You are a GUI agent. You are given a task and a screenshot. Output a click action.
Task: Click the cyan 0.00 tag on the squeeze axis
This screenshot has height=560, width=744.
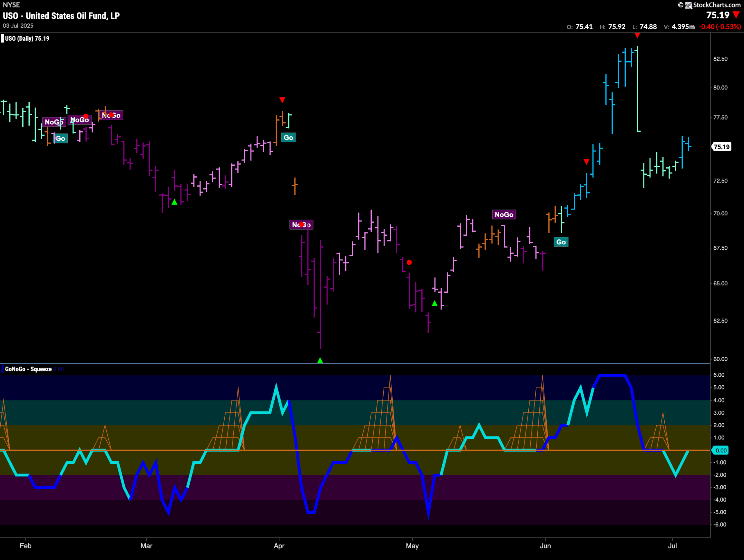[720, 450]
